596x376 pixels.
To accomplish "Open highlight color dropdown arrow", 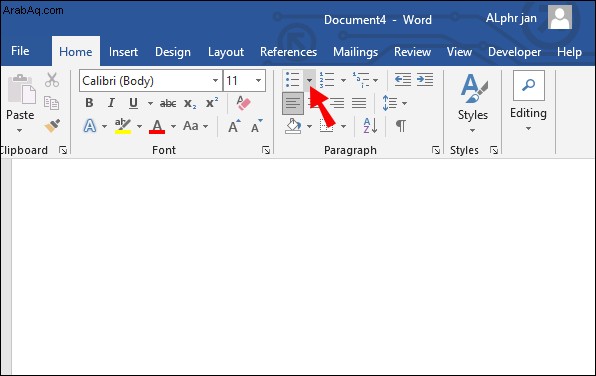I will [139, 126].
